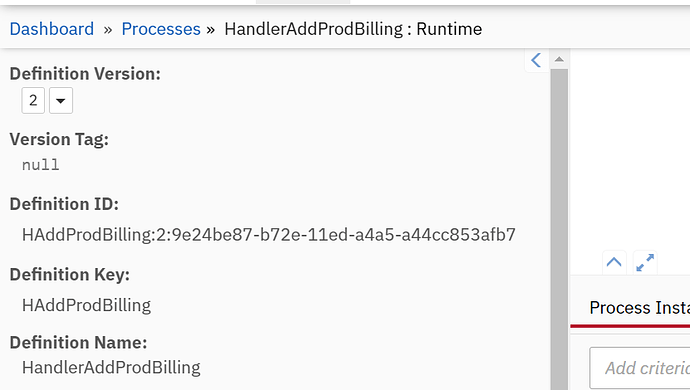The image size is (690, 390).
Task: Click the HAddProdBilling Definition Key value
Action: [86, 305]
